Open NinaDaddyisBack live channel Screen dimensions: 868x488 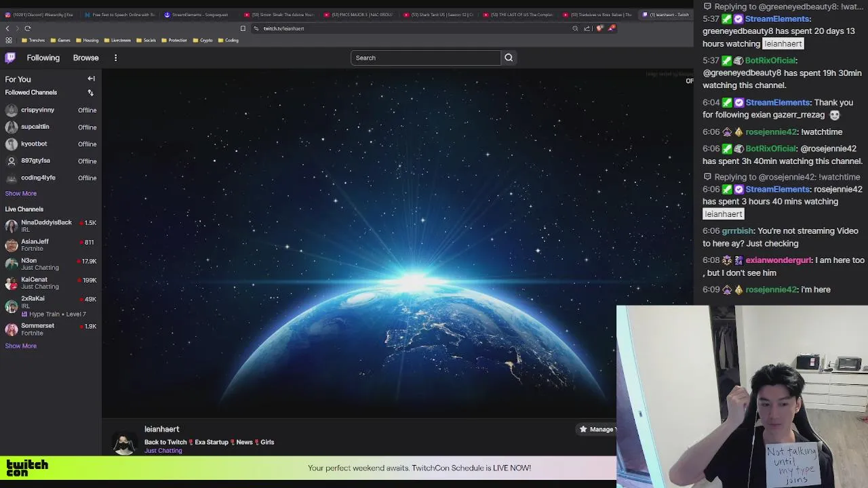coord(51,226)
